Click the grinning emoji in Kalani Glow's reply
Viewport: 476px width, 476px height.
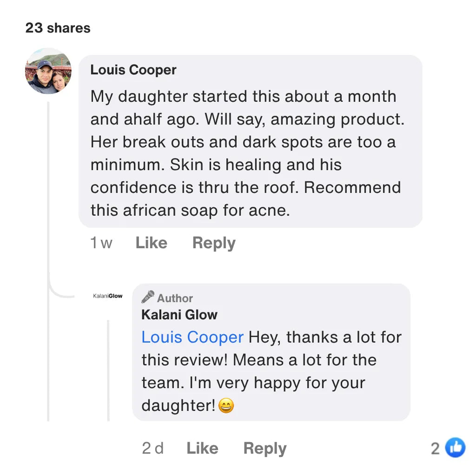click(x=226, y=406)
